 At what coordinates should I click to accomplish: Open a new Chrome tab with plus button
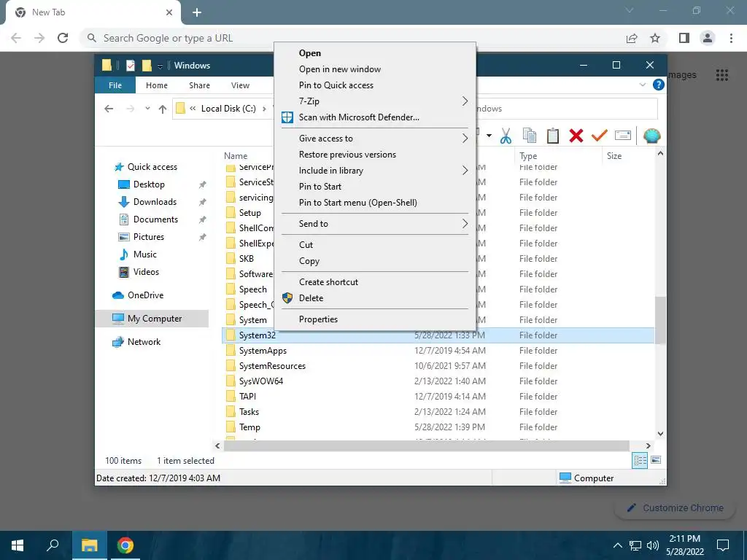click(197, 12)
